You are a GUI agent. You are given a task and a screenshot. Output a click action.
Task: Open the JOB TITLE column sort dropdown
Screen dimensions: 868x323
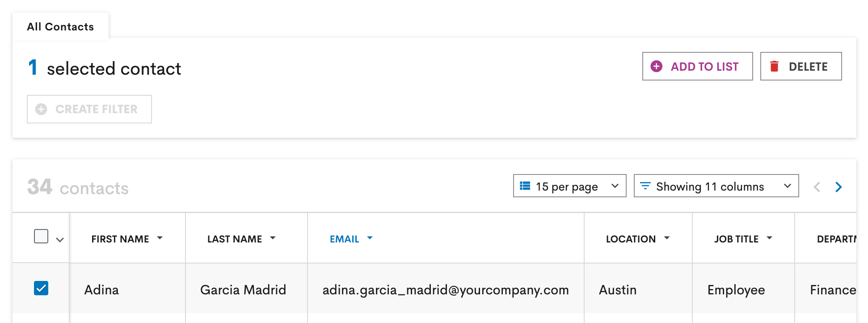tap(770, 238)
